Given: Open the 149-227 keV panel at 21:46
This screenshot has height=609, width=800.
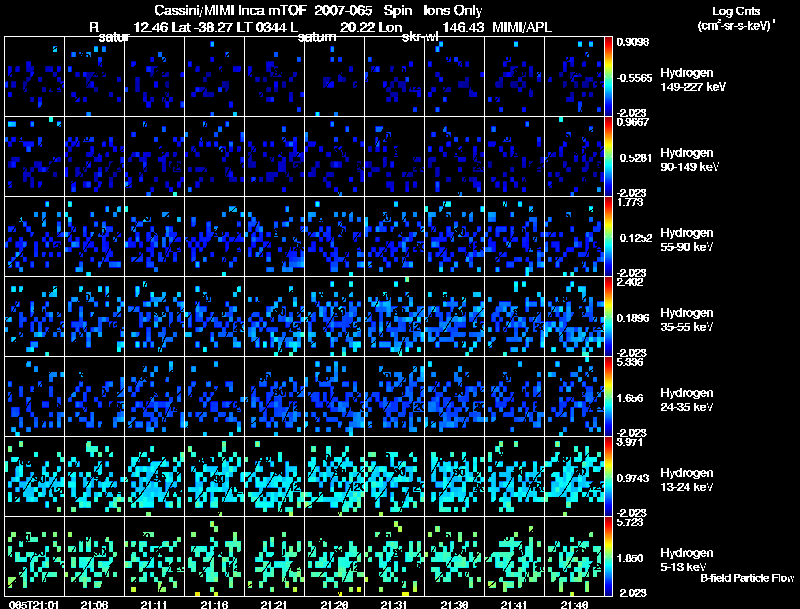Looking at the screenshot, I should tap(574, 77).
